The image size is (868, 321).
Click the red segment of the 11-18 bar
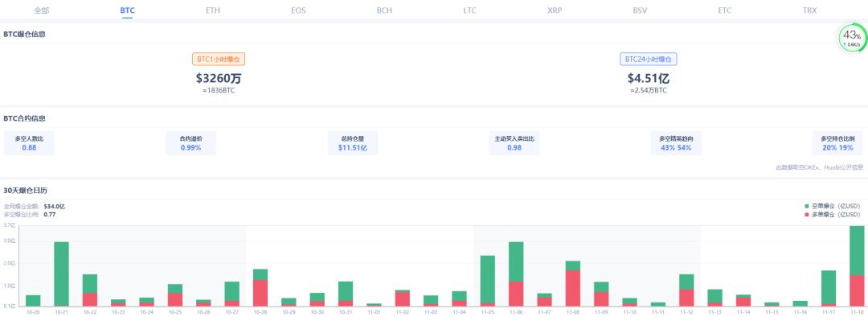point(857,290)
